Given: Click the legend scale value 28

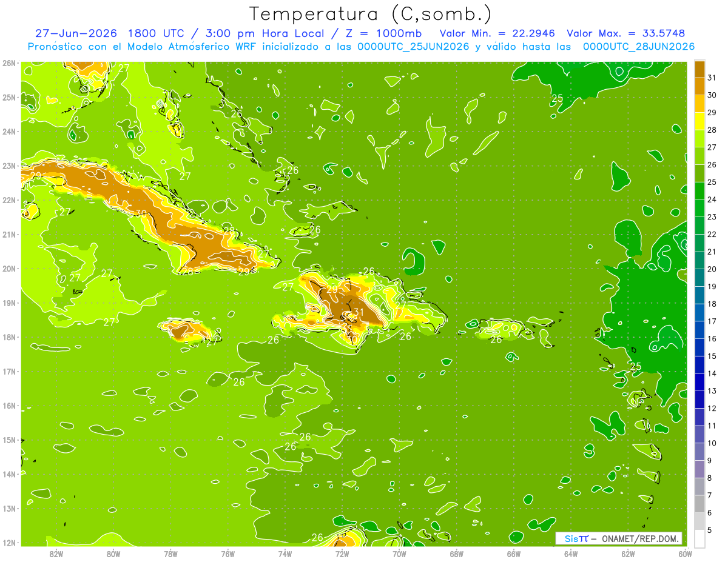Looking at the screenshot, I should (712, 130).
